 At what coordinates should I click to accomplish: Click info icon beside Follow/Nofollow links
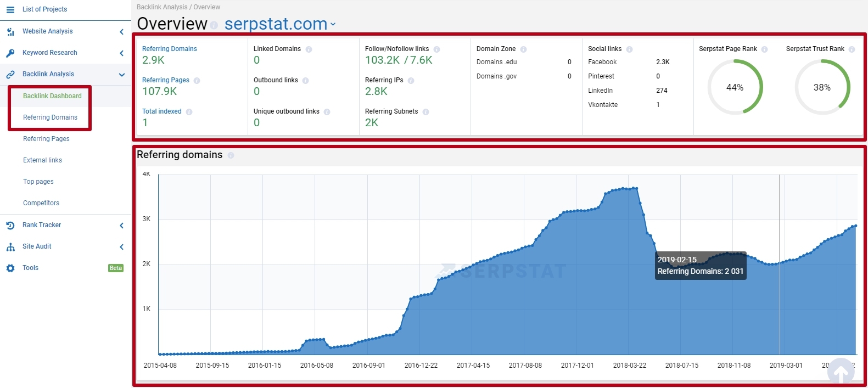tap(436, 49)
